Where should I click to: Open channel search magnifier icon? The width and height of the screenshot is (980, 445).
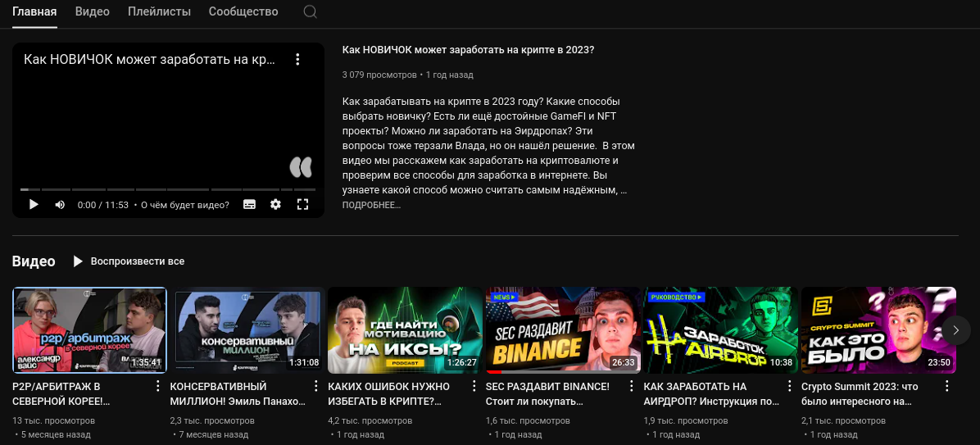(x=310, y=11)
